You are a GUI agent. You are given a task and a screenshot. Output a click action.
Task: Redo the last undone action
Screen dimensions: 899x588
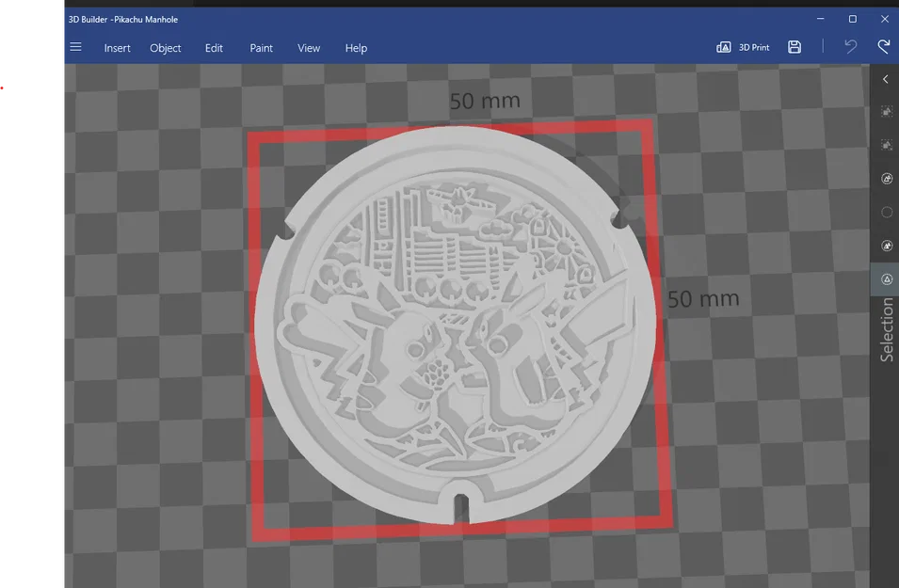[884, 46]
